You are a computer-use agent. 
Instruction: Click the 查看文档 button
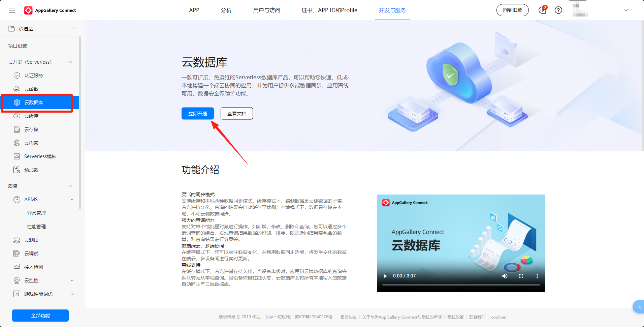[237, 114]
